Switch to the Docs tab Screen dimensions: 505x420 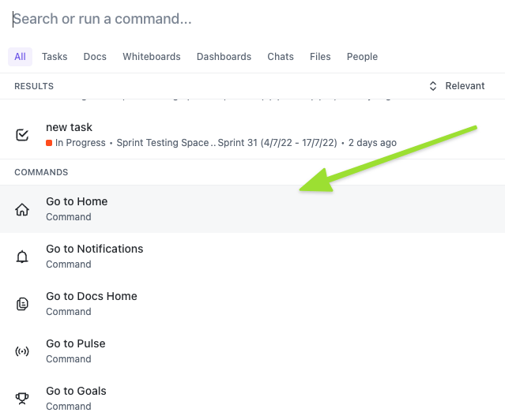coord(95,57)
